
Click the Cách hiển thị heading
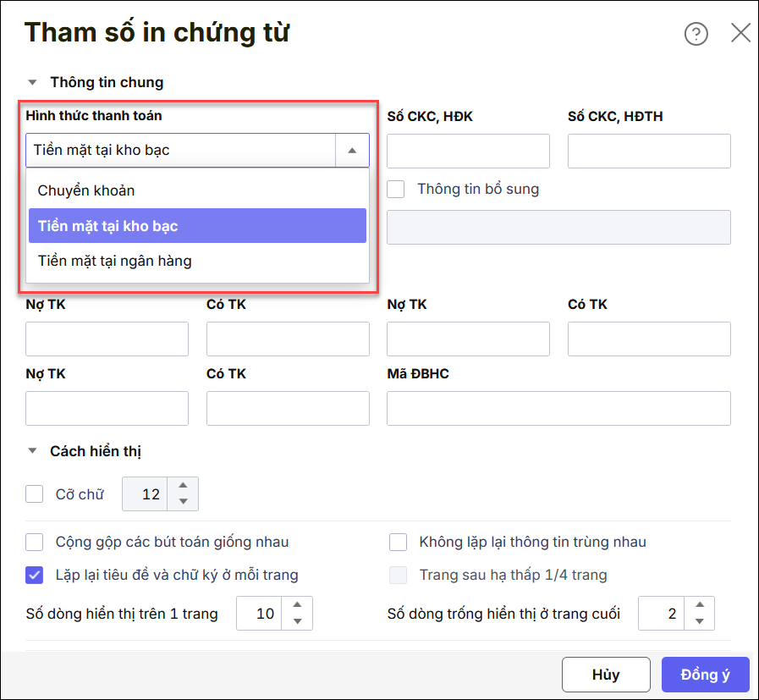point(96,451)
